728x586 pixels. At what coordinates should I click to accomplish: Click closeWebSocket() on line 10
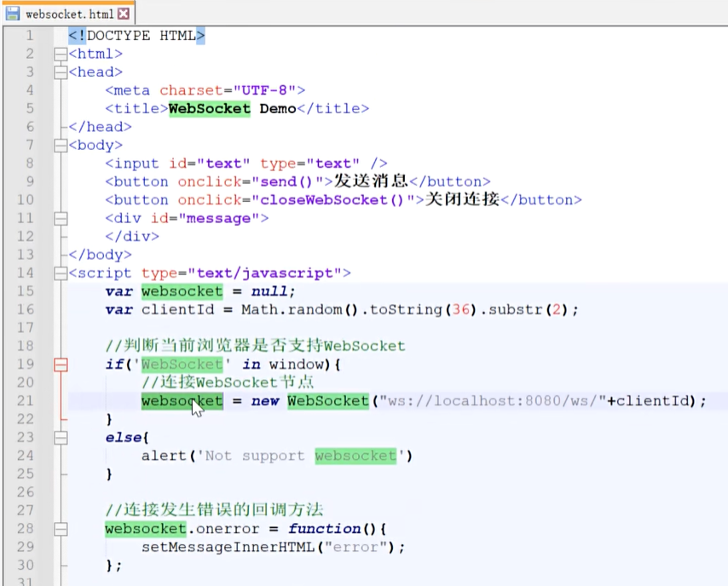pos(332,200)
